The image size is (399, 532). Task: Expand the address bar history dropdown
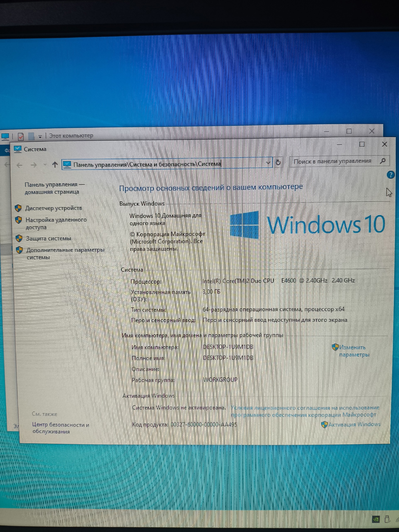[x=268, y=163]
